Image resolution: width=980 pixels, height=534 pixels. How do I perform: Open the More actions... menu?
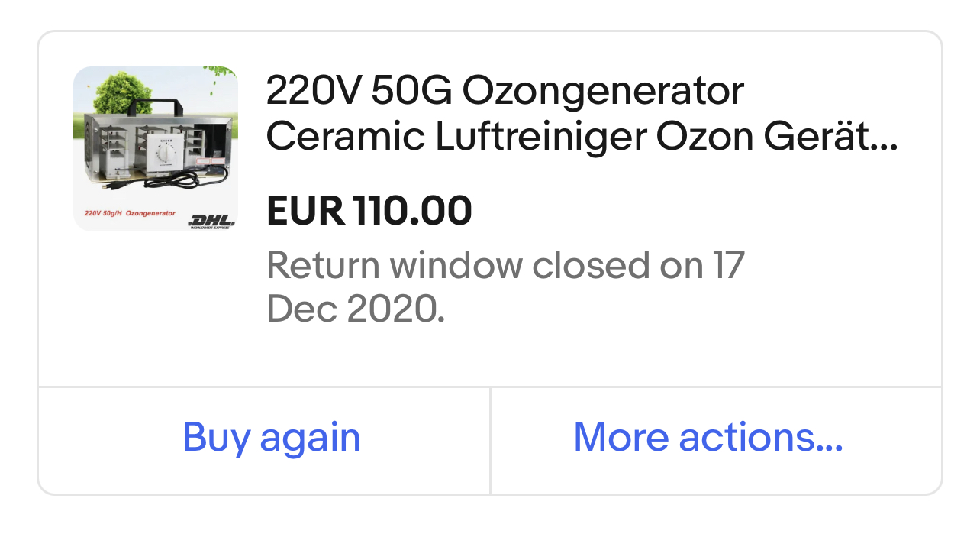coord(708,438)
